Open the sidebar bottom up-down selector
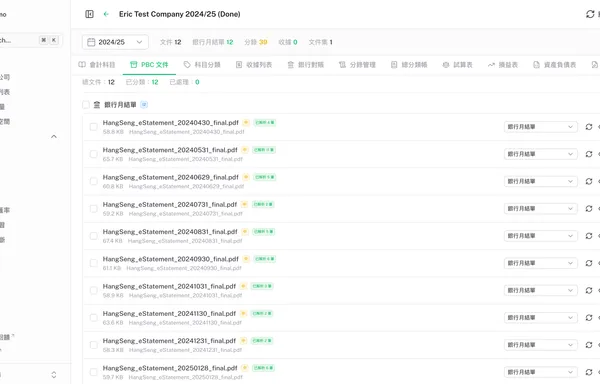The width and height of the screenshot is (600, 384). click(x=54, y=374)
